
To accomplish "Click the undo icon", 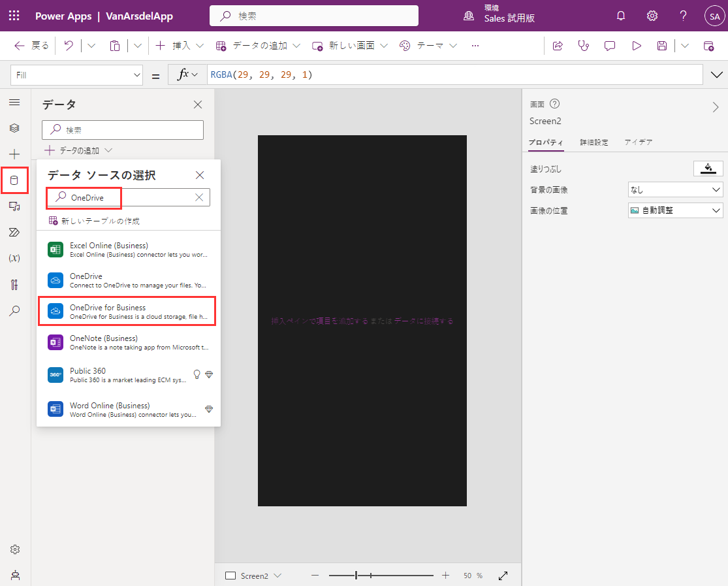I will [69, 46].
